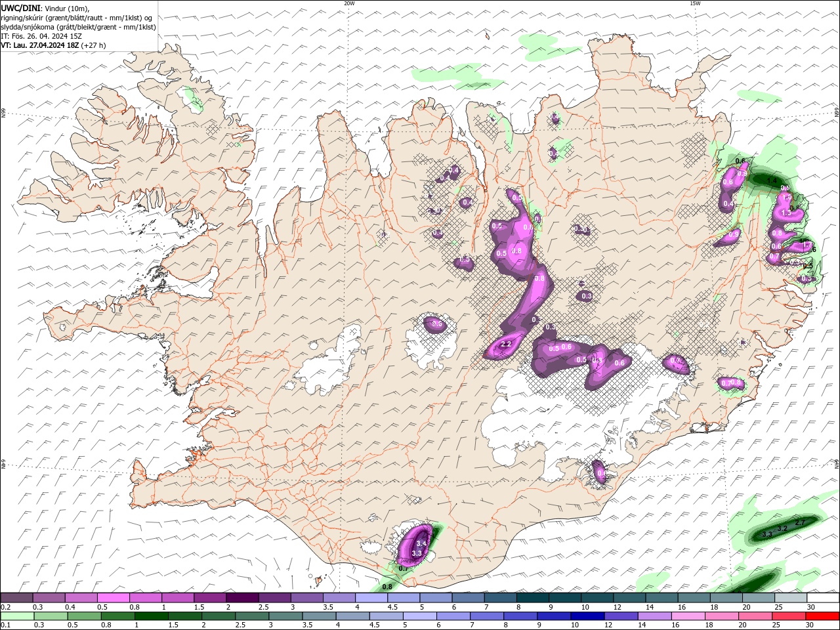Click the '0.1' label starting the rain legend
The height and width of the screenshot is (630, 840).
(x=5, y=625)
